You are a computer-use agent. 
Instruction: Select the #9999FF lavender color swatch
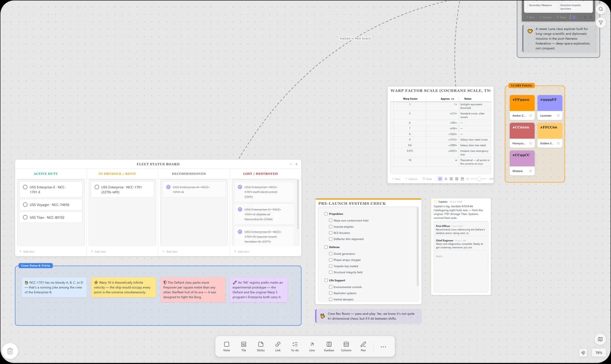point(550,103)
